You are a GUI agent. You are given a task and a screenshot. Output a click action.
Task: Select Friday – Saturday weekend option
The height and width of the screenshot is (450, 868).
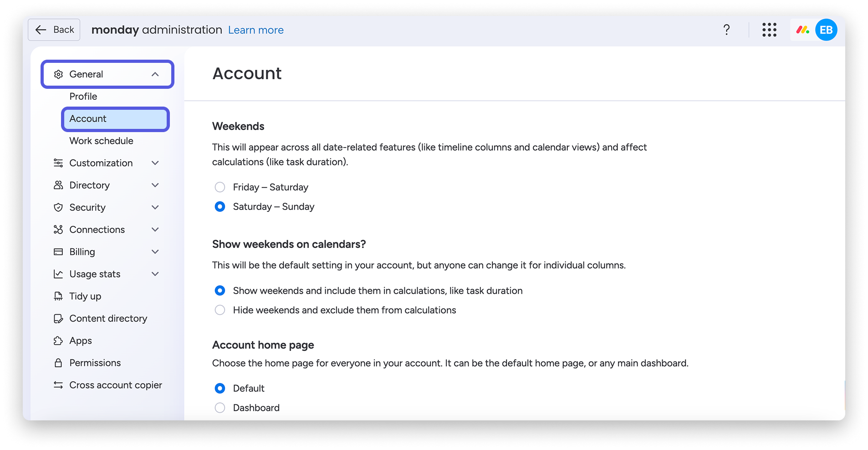(220, 187)
